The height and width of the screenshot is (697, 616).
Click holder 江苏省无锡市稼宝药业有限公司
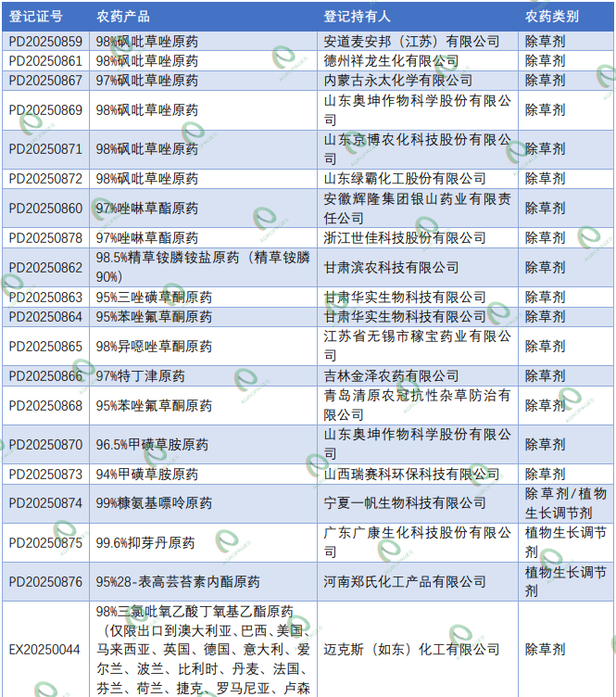tap(418, 347)
